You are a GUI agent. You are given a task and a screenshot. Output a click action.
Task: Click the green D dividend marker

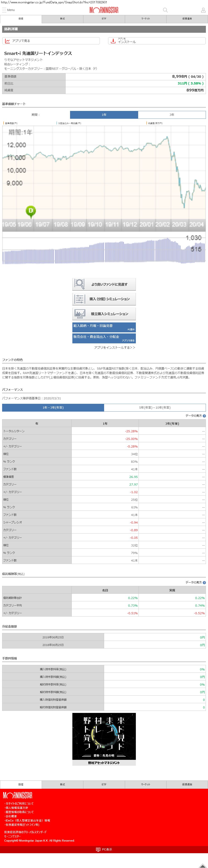pos(31,211)
